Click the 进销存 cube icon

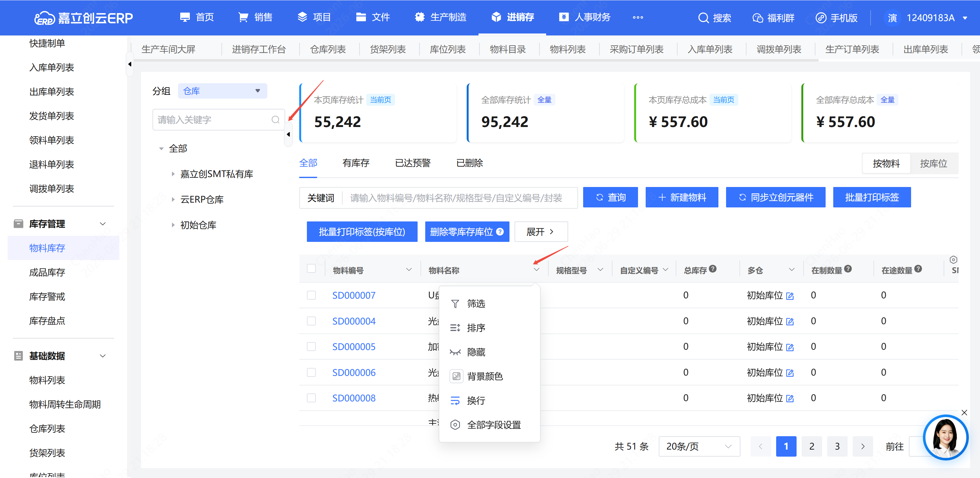point(496,17)
